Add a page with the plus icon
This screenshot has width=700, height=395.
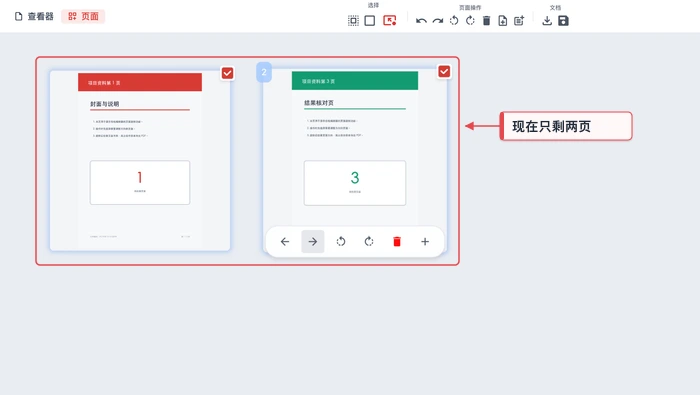click(425, 241)
